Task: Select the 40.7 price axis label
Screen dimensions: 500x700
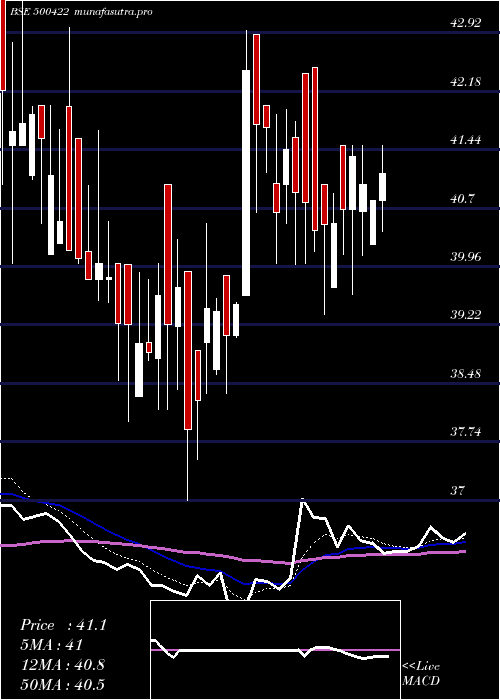Action: point(463,199)
